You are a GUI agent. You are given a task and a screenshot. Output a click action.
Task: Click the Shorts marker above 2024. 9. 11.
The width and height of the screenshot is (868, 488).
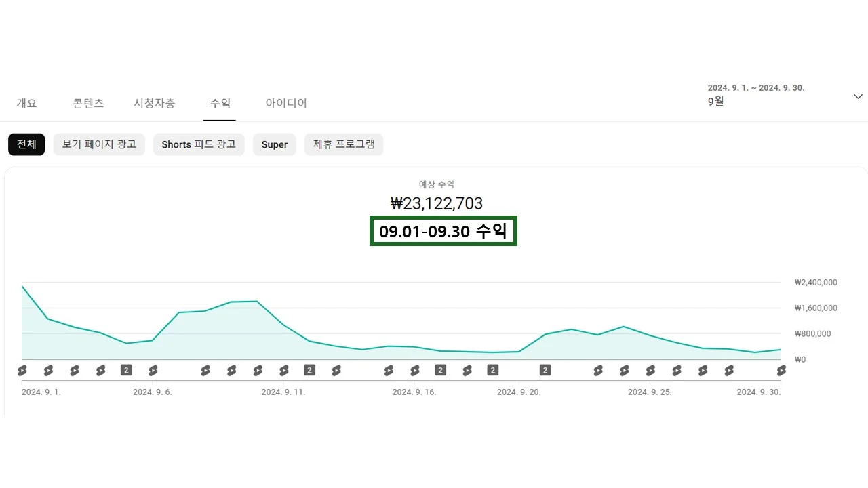(284, 370)
